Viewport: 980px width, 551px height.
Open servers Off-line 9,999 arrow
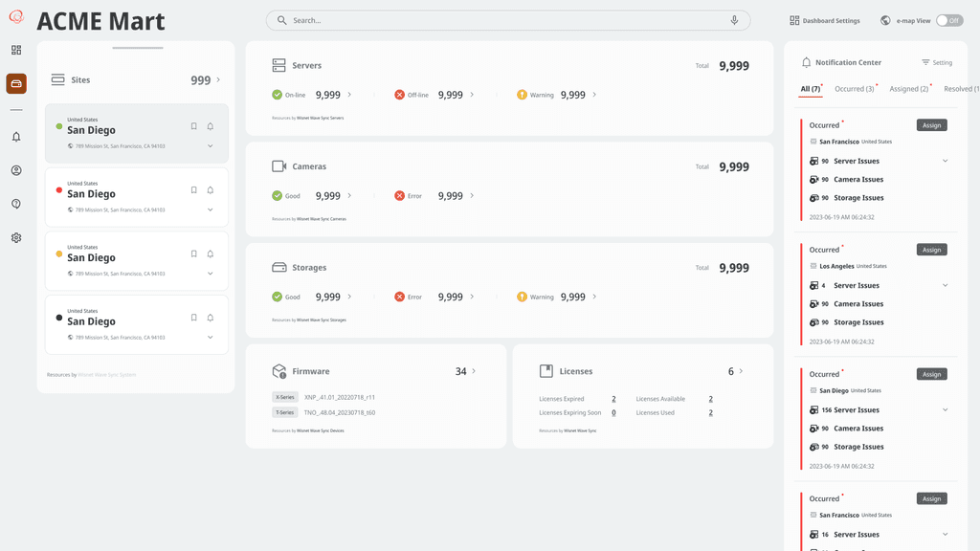[x=472, y=95]
